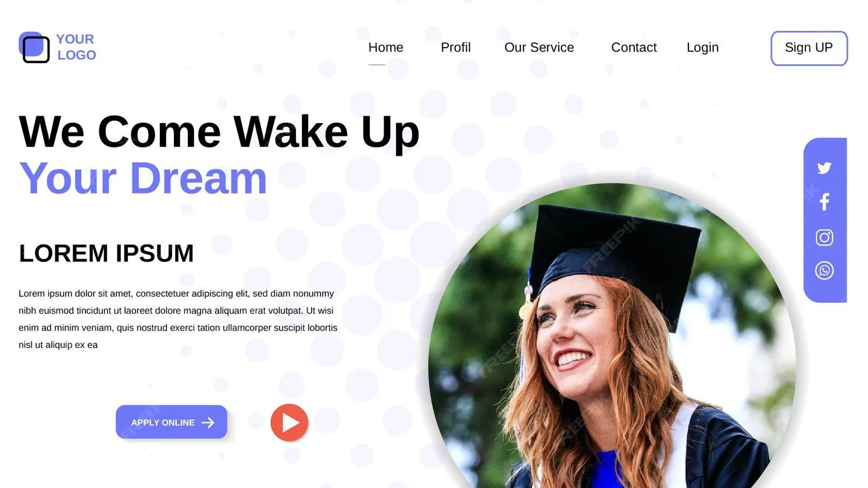This screenshot has height=488, width=868.
Task: Go to the Home menu item
Action: tap(385, 47)
